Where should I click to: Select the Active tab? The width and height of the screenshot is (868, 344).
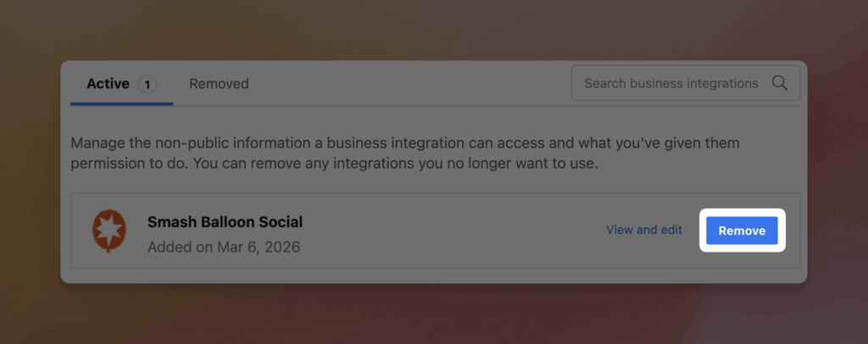coord(108,84)
